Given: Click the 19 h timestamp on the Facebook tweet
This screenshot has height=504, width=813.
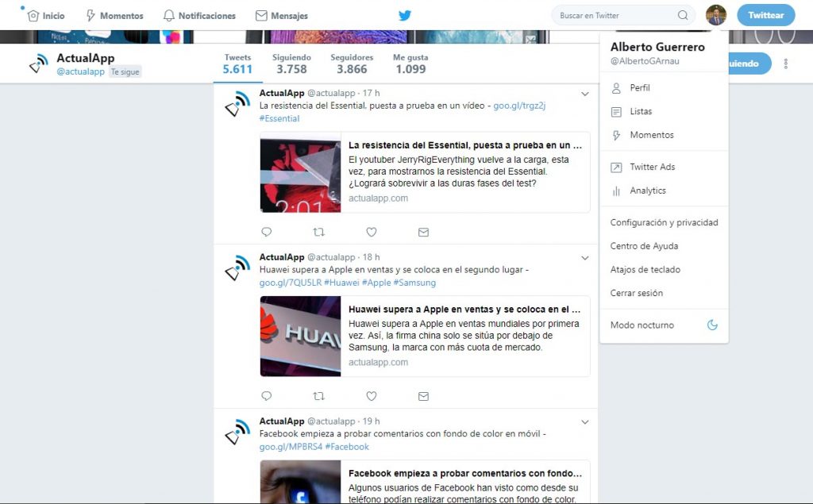Looking at the screenshot, I should pos(372,421).
